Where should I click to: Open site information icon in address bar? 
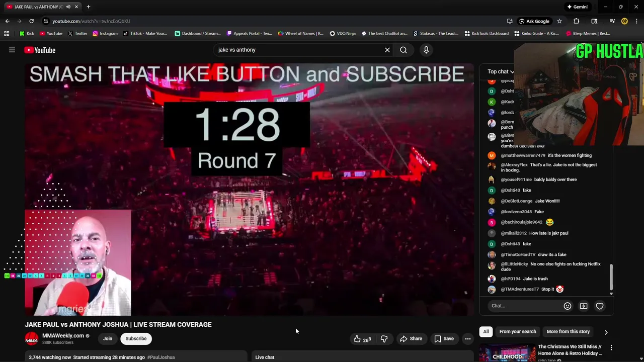click(46, 21)
